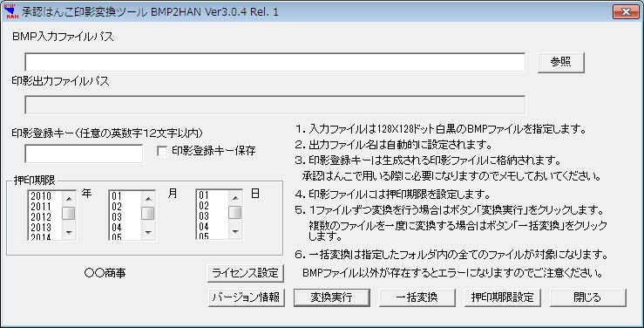Select year 2010 in the year list

click(x=41, y=196)
